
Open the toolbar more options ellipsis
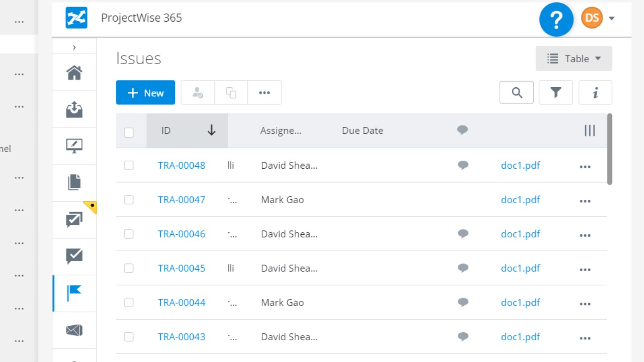tap(264, 93)
